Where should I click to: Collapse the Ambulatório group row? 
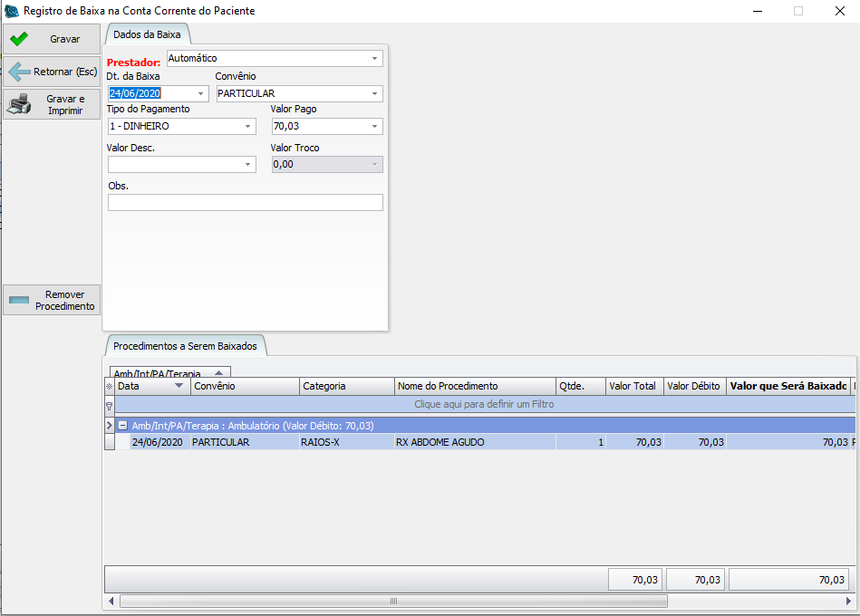122,425
